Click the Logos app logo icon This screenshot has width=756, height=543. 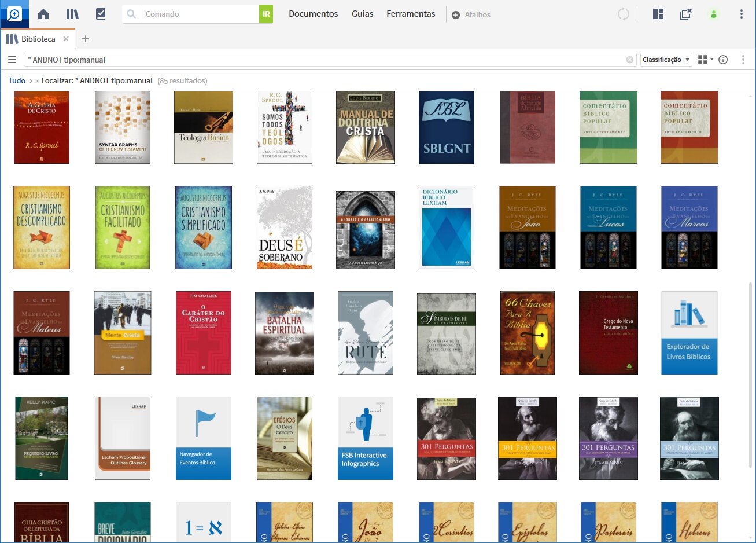pyautogui.click(x=14, y=14)
